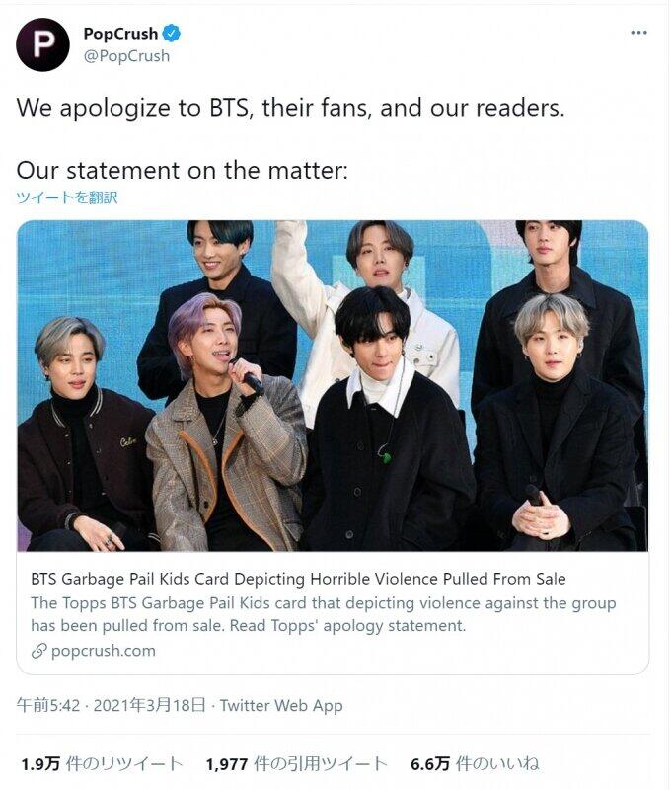Click the PopCrush profile avatar
672x790 pixels.
[x=42, y=44]
